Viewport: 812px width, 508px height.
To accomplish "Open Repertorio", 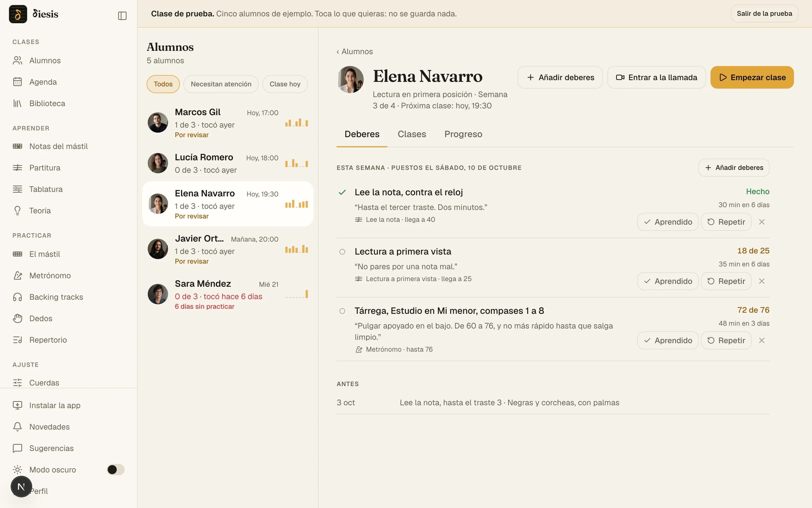I will [x=68, y=340].
